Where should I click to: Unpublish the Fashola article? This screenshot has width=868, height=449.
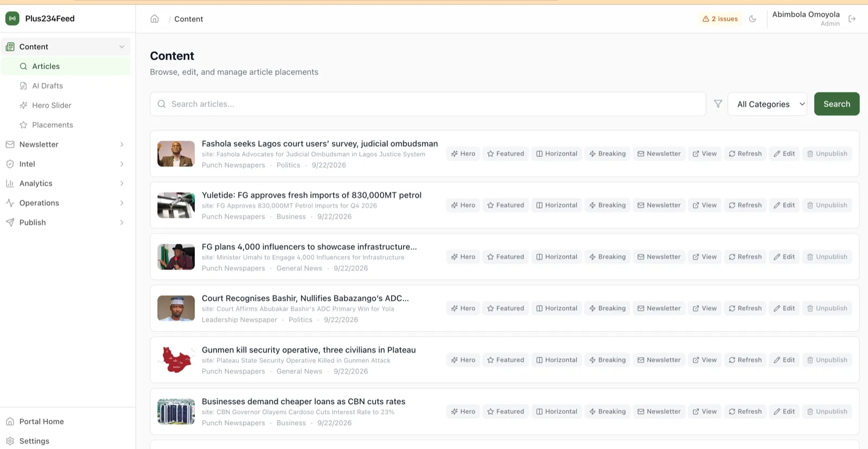[x=827, y=154]
